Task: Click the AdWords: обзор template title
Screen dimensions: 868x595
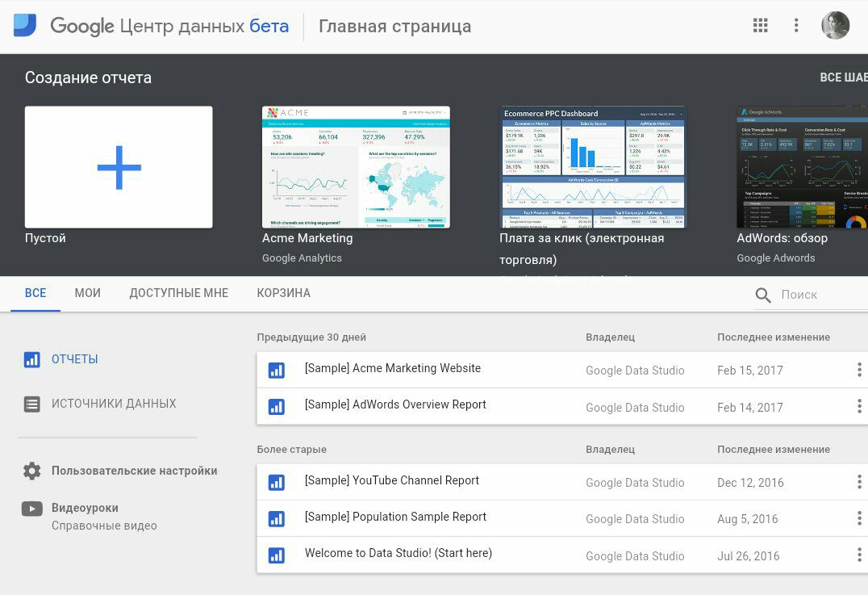Action: 782,238
